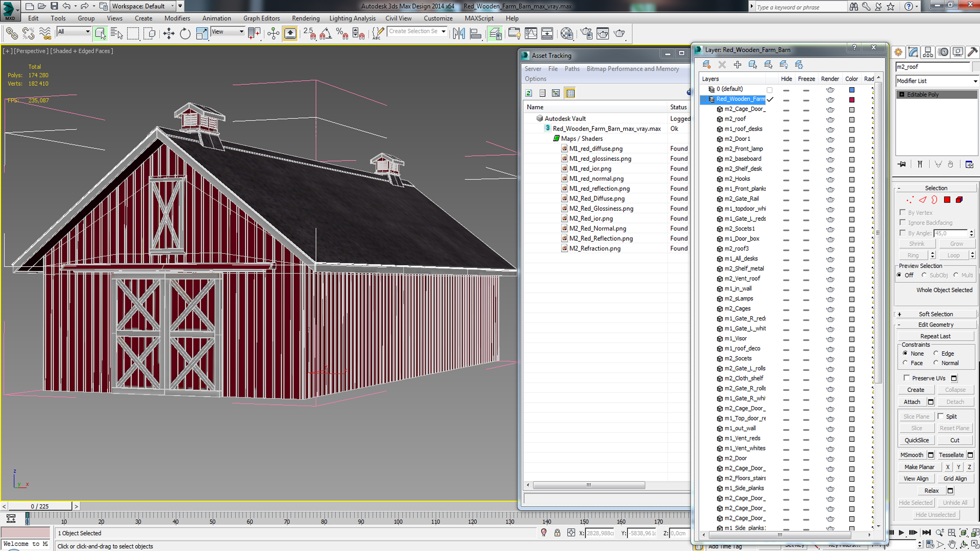Click the Unlink Selection tool
The image size is (980, 551).
pyautogui.click(x=29, y=34)
